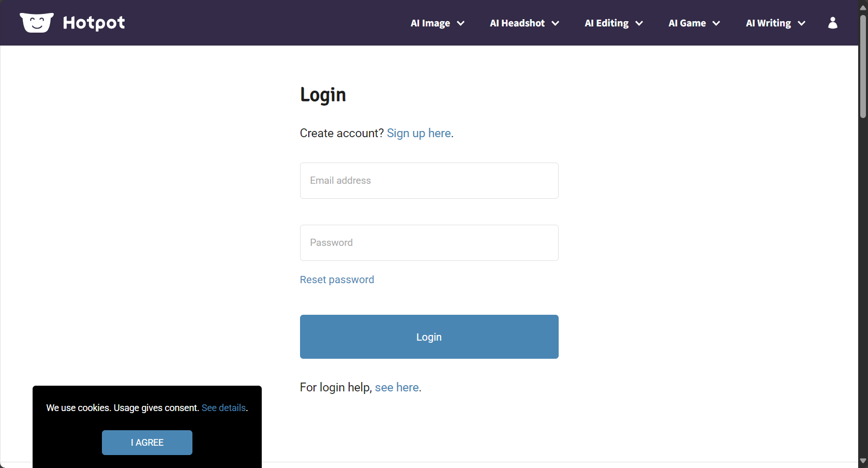The height and width of the screenshot is (468, 868).
Task: Expand the chevron next to AI Game
Action: [716, 23]
